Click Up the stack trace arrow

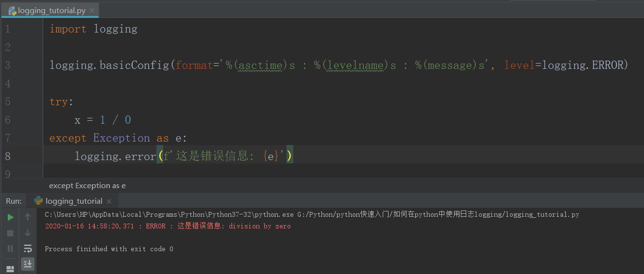pos(28,217)
